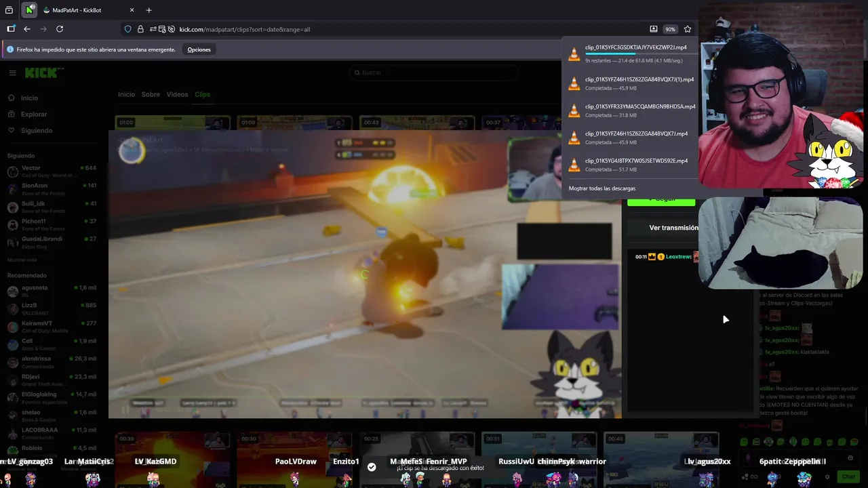This screenshot has width=868, height=488.
Task: Click the Chat button at bottom right
Action: (x=848, y=476)
